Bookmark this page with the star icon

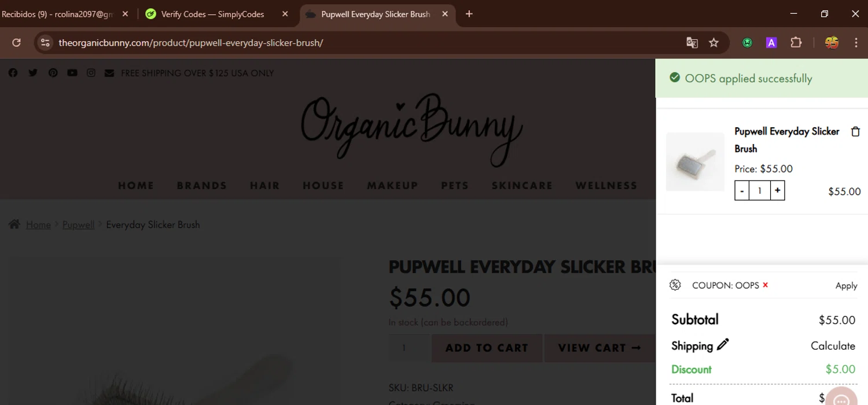click(713, 42)
